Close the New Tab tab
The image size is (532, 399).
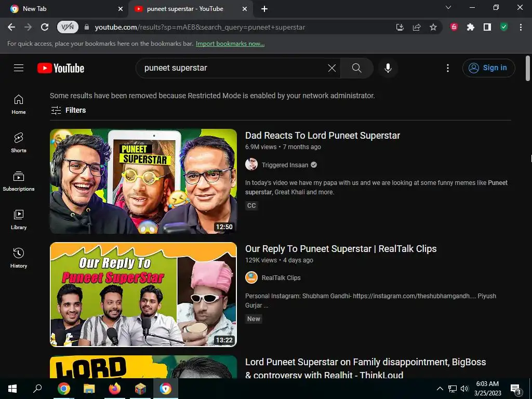pos(121,9)
